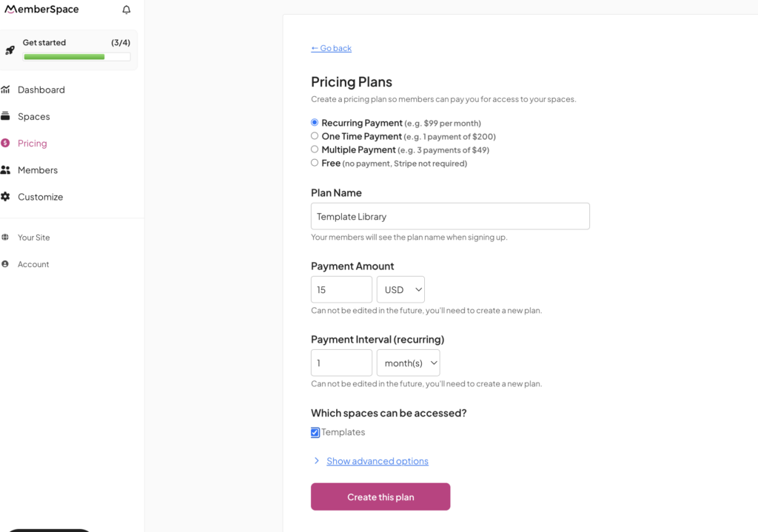Open the month(s) interval dropdown
The height and width of the screenshot is (532, 758).
coord(408,363)
